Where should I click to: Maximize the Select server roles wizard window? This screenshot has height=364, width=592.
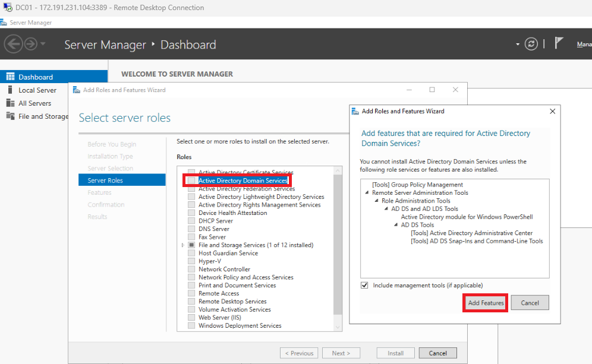432,90
